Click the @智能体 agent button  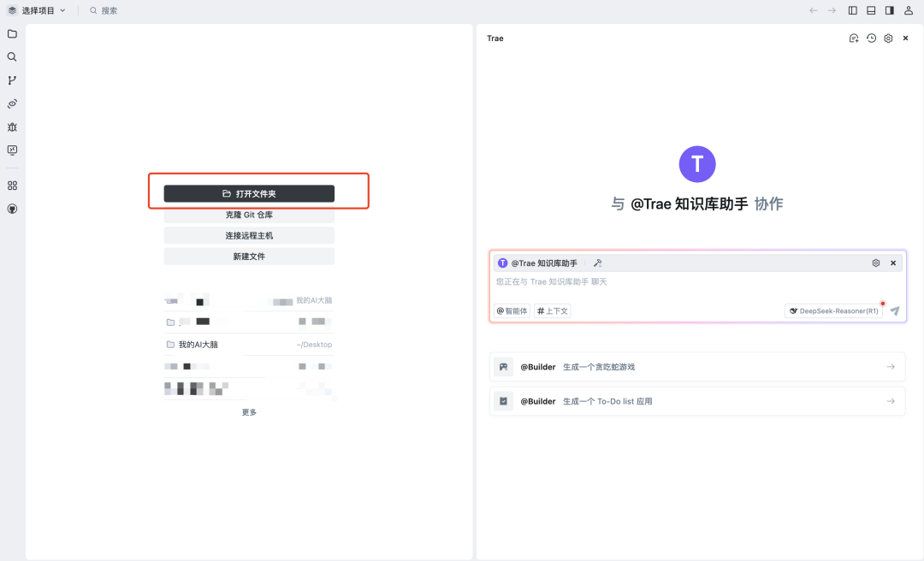click(x=512, y=311)
